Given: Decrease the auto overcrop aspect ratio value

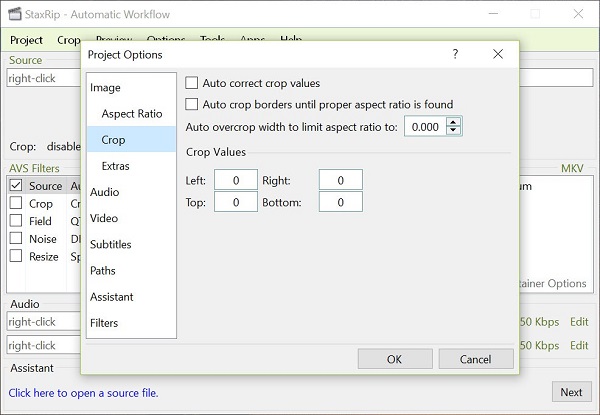Looking at the screenshot, I should coord(454,131).
